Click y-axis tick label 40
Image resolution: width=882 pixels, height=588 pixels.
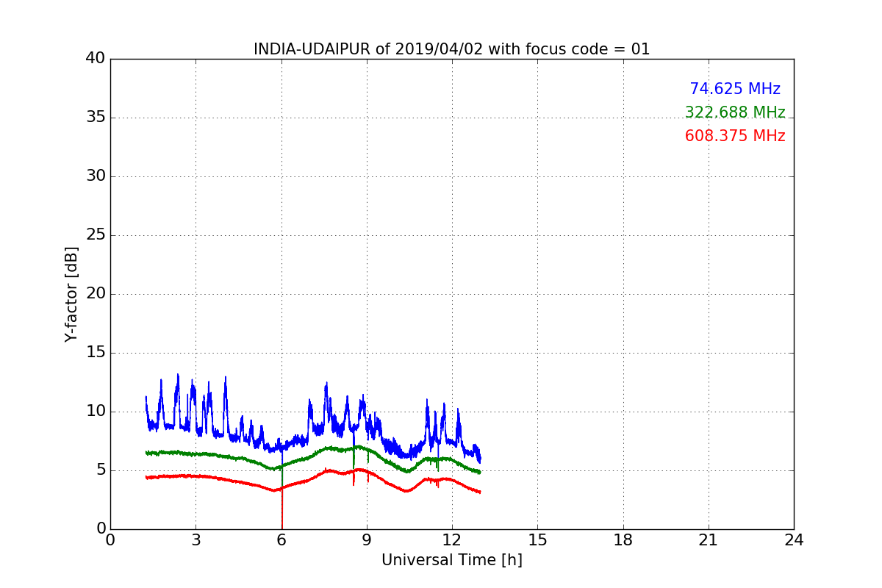tap(96, 59)
